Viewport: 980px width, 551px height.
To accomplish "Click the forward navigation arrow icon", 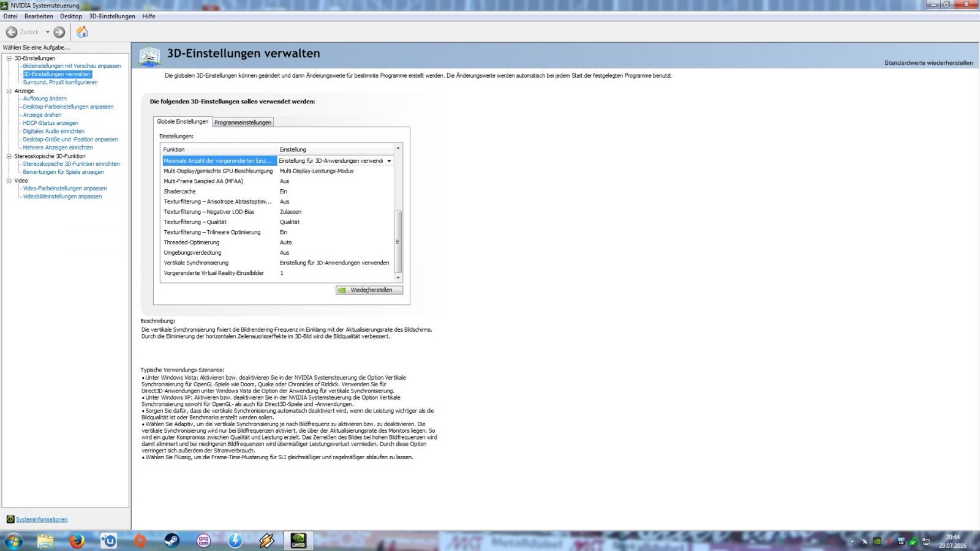I will coord(59,32).
